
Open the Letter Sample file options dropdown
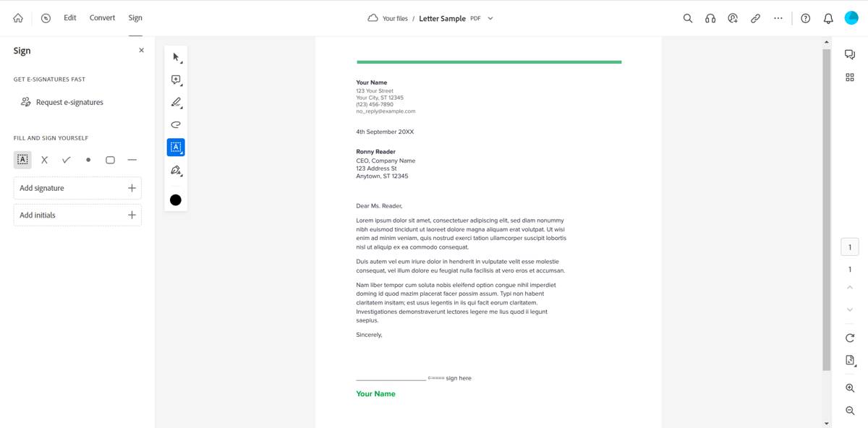point(490,18)
